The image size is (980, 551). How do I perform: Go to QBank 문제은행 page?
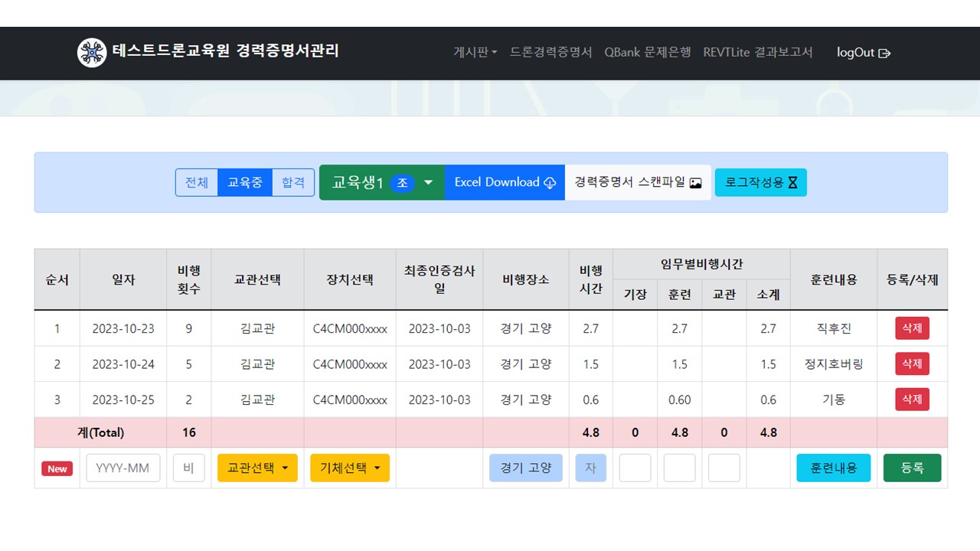(x=647, y=53)
